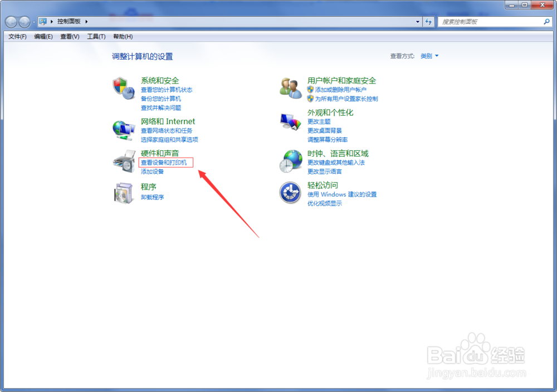Click 调整屏幕分辨率 link
The height and width of the screenshot is (392, 557).
click(328, 140)
